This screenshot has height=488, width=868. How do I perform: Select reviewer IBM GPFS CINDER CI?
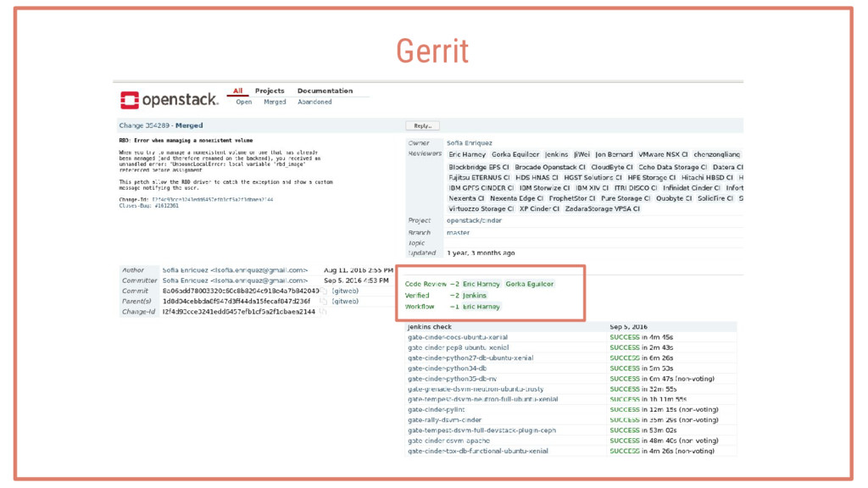coord(481,188)
